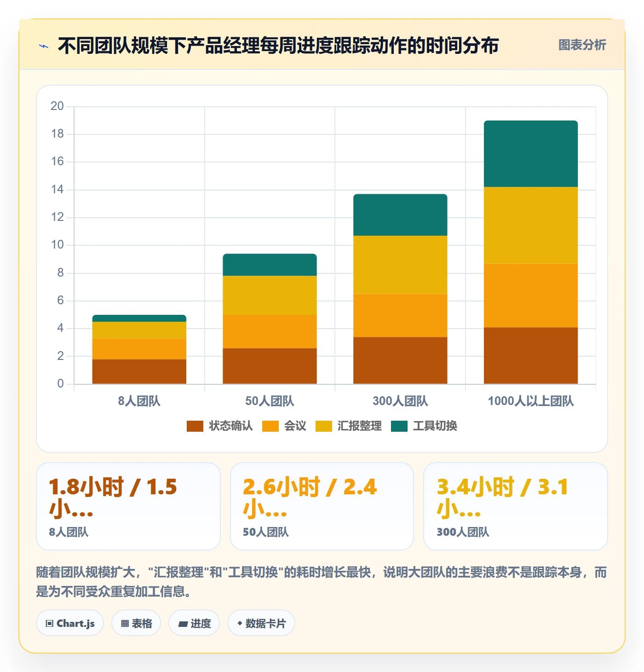Viewport: 644px width, 672px height.
Task: Click the yellow 汇报整理 segment of 1000人以上团队 bar
Action: 531,225
